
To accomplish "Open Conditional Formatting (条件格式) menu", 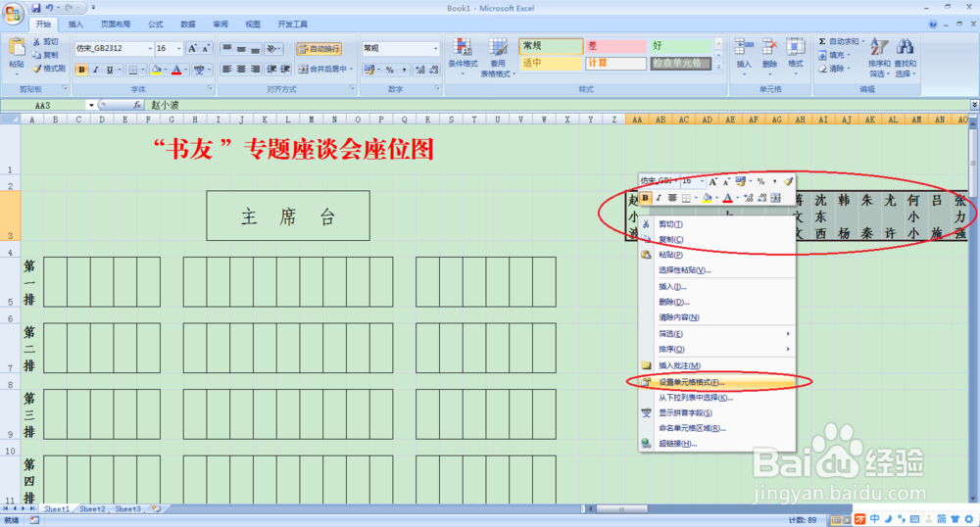I will (x=463, y=56).
